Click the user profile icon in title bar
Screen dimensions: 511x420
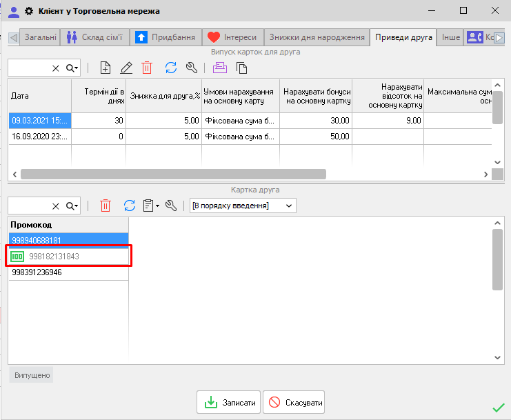(14, 12)
